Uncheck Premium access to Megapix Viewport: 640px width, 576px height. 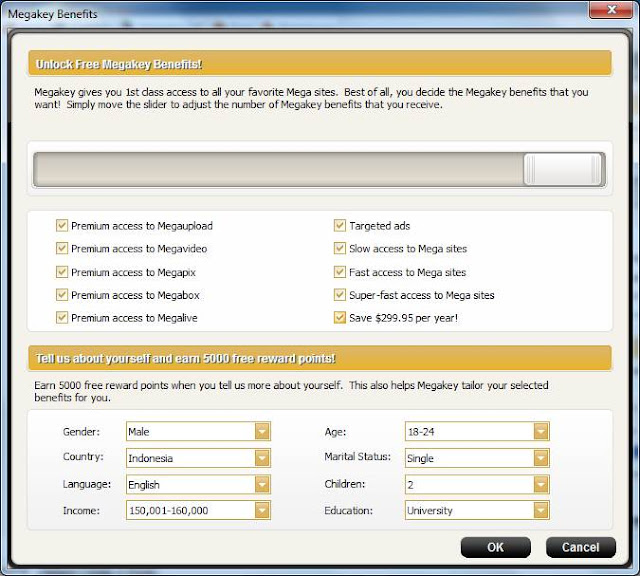pyautogui.click(x=62, y=272)
